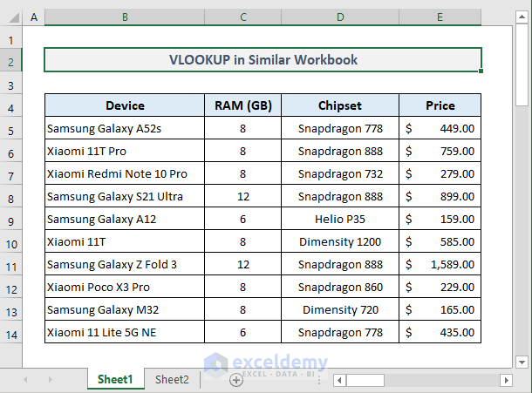
Task: Click the Chipset header cell
Action: coord(340,106)
